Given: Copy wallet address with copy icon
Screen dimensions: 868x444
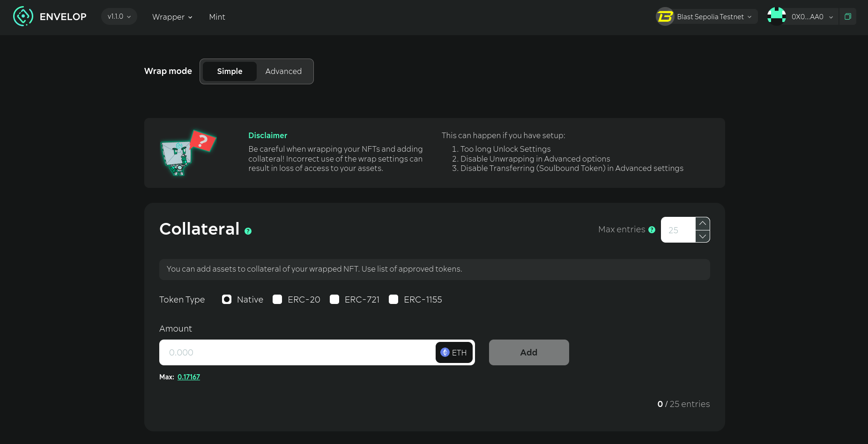Looking at the screenshot, I should coord(847,16).
